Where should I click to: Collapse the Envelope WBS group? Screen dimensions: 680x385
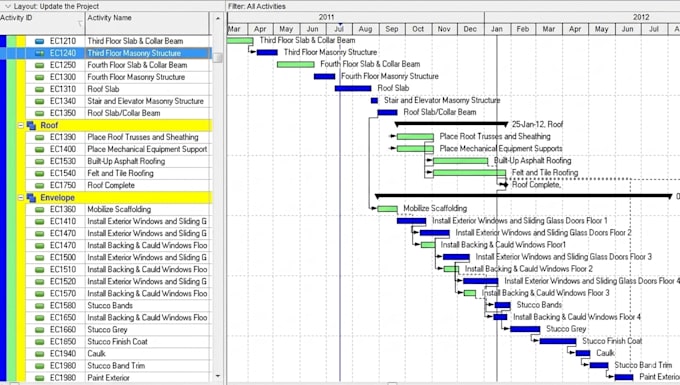20,198
